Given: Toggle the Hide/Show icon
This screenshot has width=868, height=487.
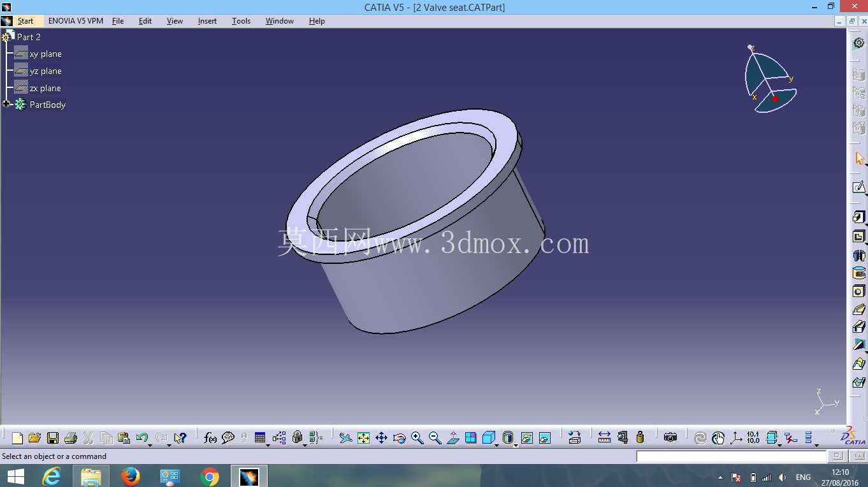Looking at the screenshot, I should (526, 438).
